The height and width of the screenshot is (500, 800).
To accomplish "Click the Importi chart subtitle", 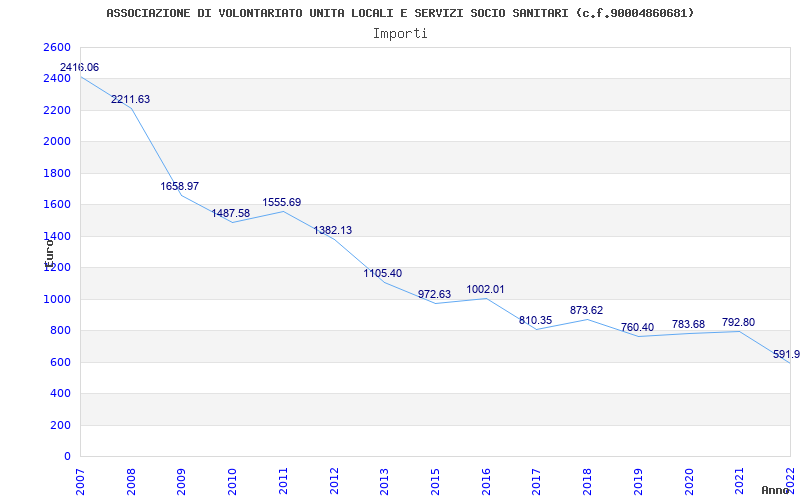I will point(400,34).
